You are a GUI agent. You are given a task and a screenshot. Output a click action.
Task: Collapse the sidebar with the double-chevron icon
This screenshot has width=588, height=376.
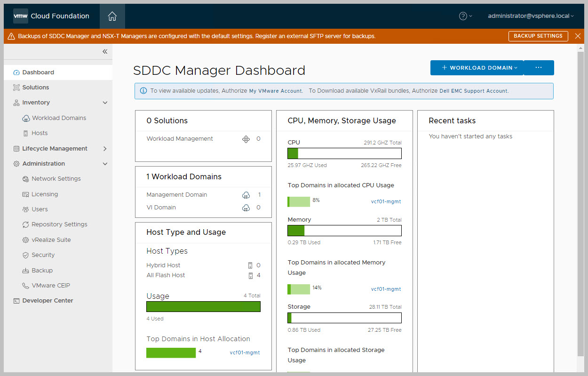[x=105, y=52]
